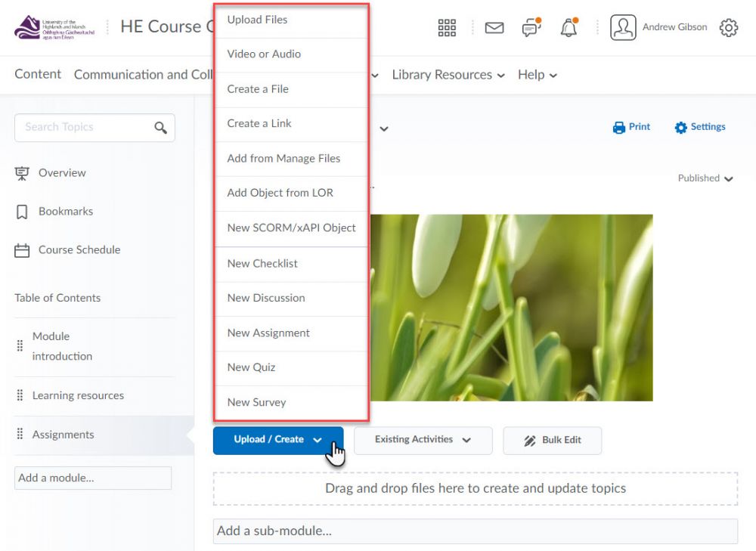The width and height of the screenshot is (756, 551).
Task: Choose Add Object from LOR
Action: [x=291, y=193]
